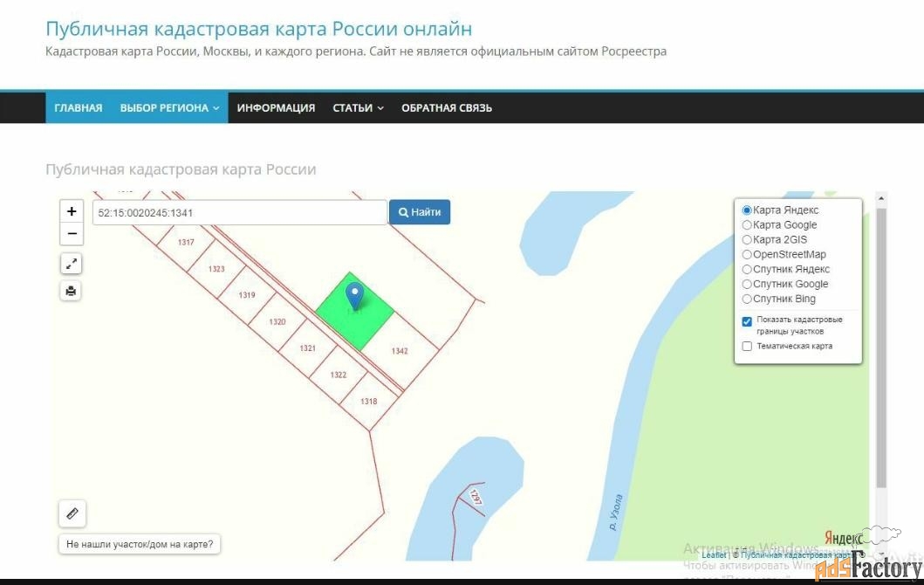This screenshot has width=924, height=585.
Task: Enable Тематическая карта checkbox
Action: click(747, 347)
